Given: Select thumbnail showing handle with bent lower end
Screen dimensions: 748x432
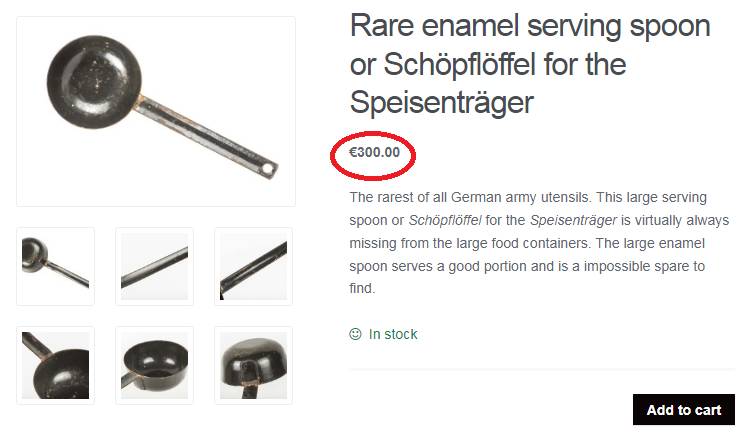Looking at the screenshot, I should click(253, 266).
